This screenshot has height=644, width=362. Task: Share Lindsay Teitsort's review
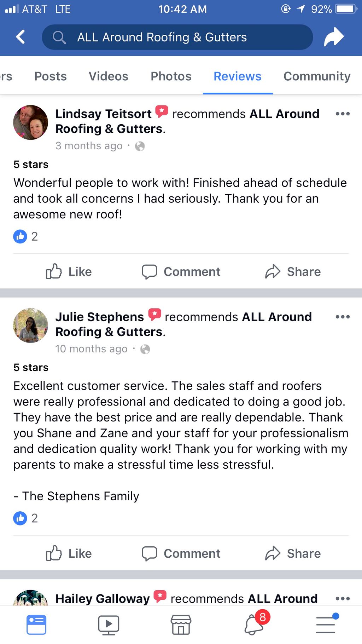(293, 272)
